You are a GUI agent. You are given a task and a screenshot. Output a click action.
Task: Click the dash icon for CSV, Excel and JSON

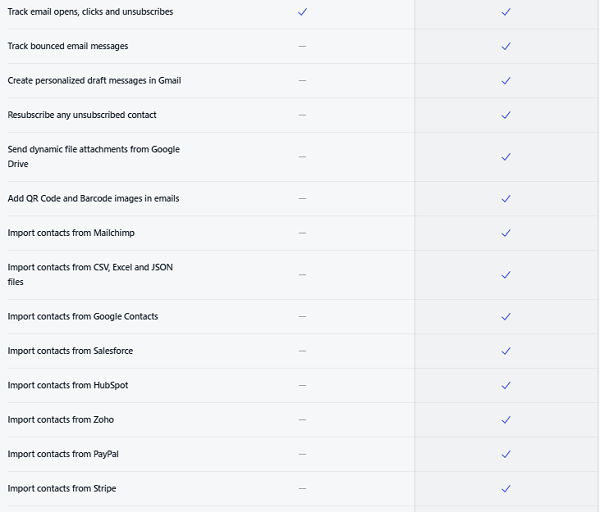click(302, 275)
